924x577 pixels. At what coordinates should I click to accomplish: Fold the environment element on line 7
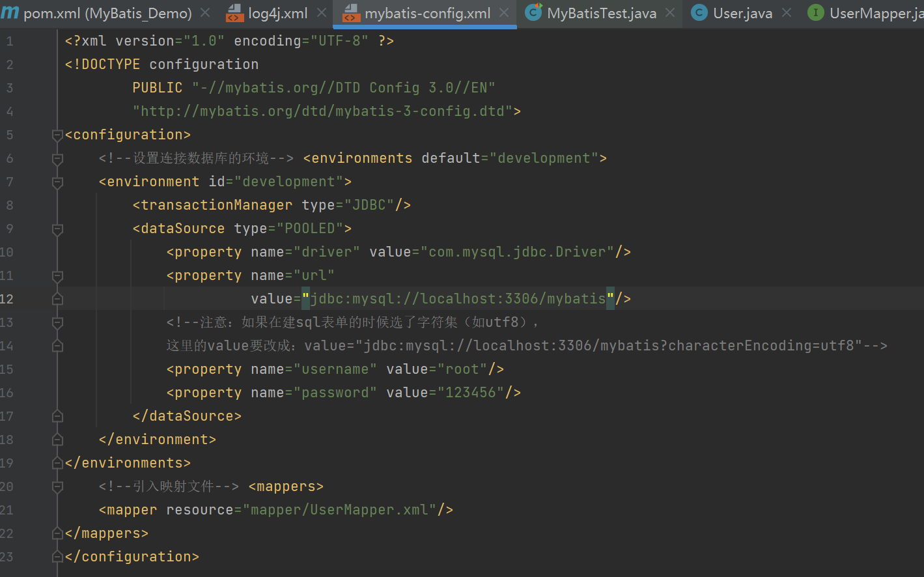[57, 182]
